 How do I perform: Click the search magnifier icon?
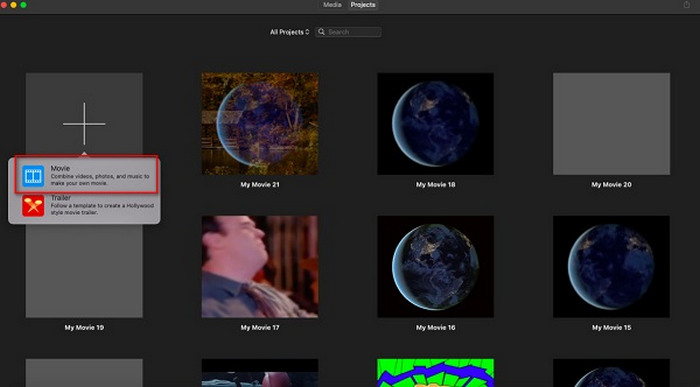pos(321,32)
